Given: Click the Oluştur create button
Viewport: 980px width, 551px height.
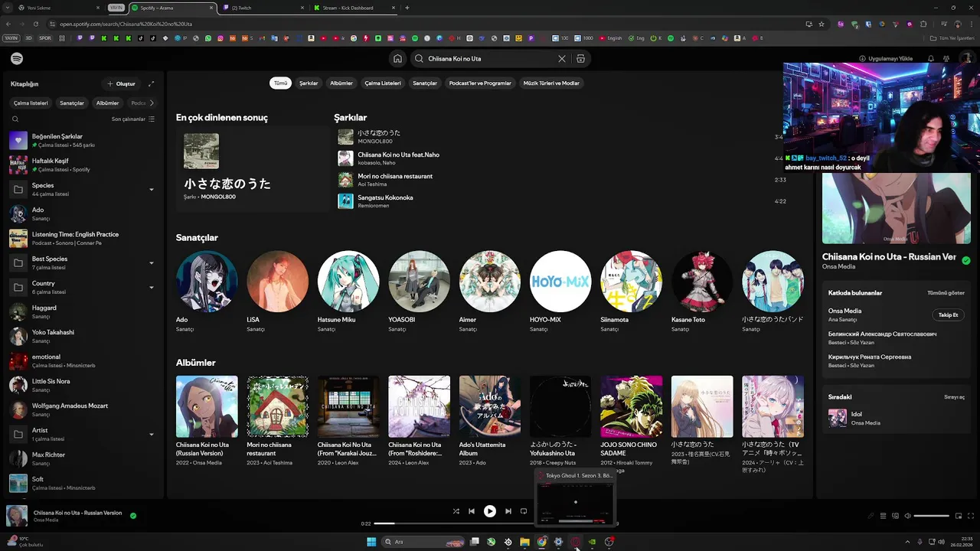Looking at the screenshot, I should tap(121, 84).
